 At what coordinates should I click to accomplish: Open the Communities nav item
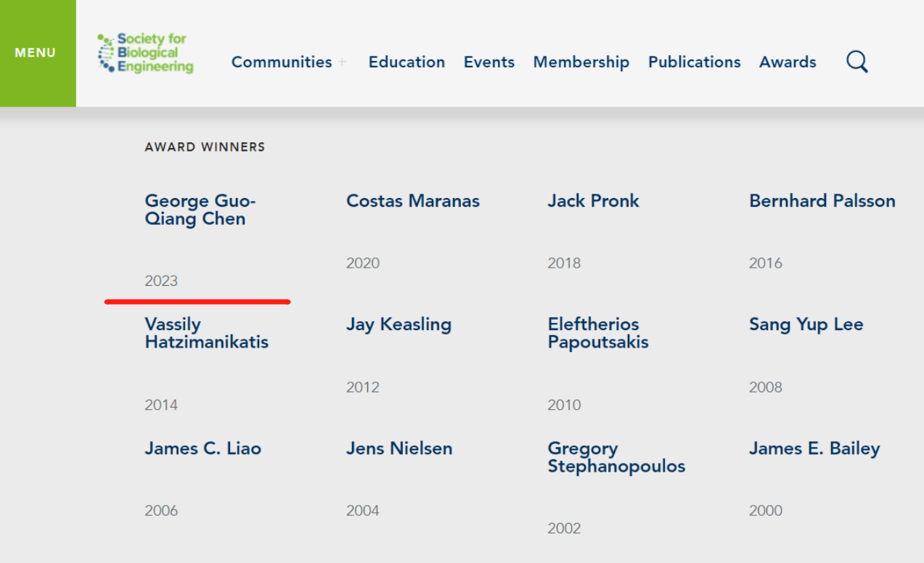282,62
